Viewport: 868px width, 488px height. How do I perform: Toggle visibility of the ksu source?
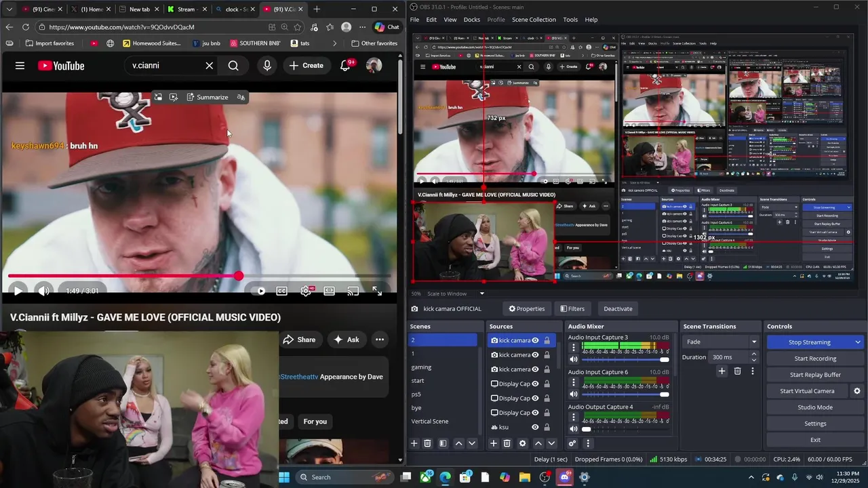(x=535, y=427)
